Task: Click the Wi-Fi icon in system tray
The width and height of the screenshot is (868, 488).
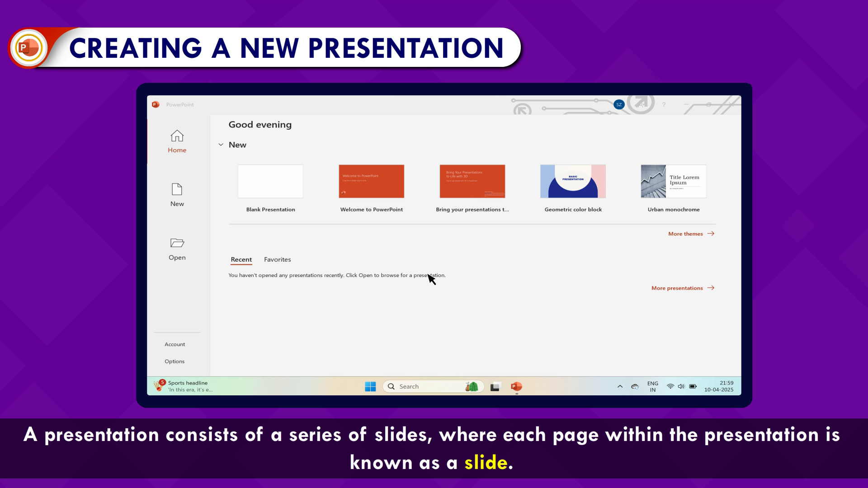Action: click(670, 386)
